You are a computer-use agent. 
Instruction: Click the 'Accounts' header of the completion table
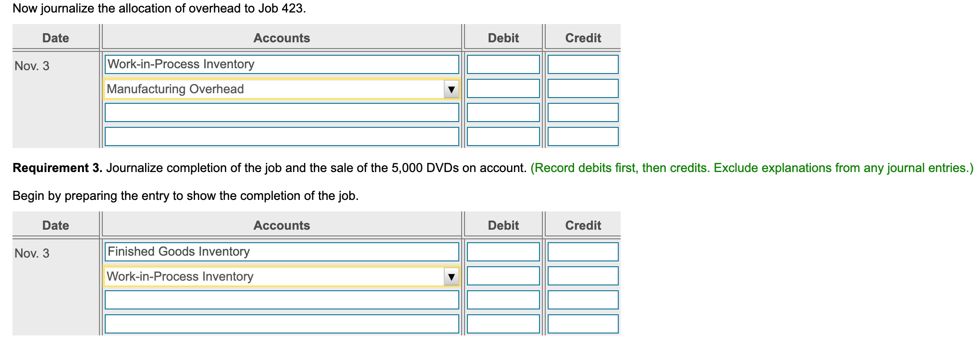coord(282,225)
